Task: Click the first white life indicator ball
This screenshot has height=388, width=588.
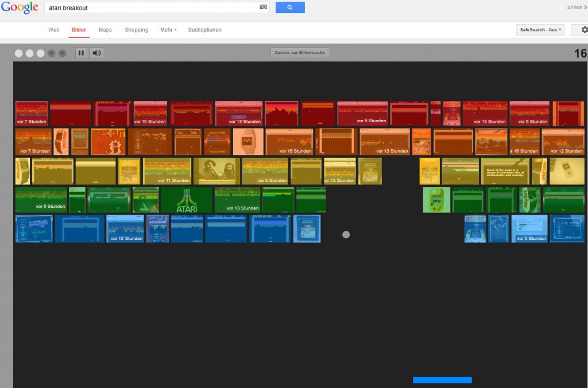Action: [x=19, y=53]
